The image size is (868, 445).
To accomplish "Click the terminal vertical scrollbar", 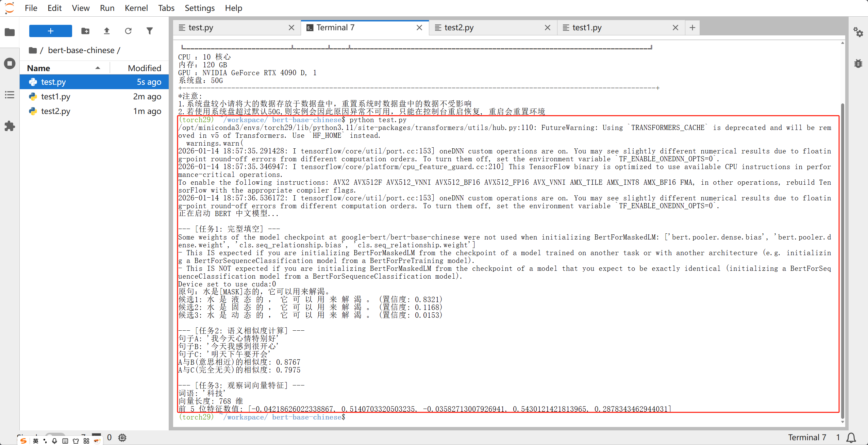I will pos(842,259).
